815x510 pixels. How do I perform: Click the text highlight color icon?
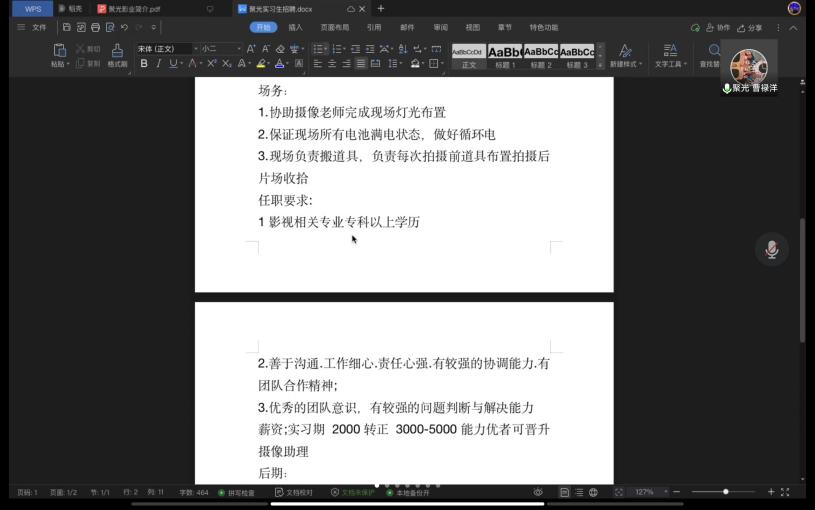(260, 64)
